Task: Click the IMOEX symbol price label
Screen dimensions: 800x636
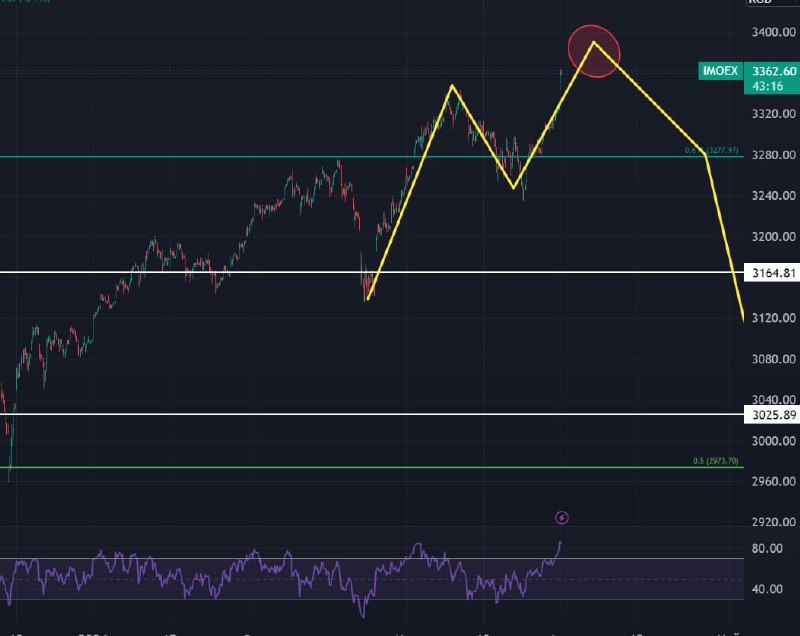Action: pos(720,70)
